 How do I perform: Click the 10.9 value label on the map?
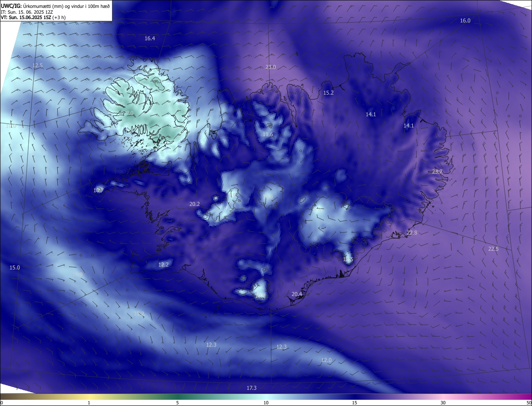(77, 275)
